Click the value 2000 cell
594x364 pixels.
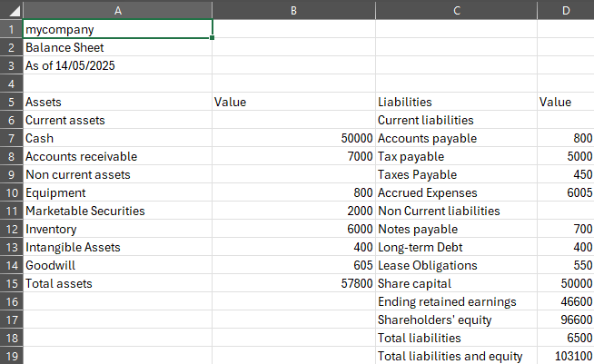coord(293,211)
